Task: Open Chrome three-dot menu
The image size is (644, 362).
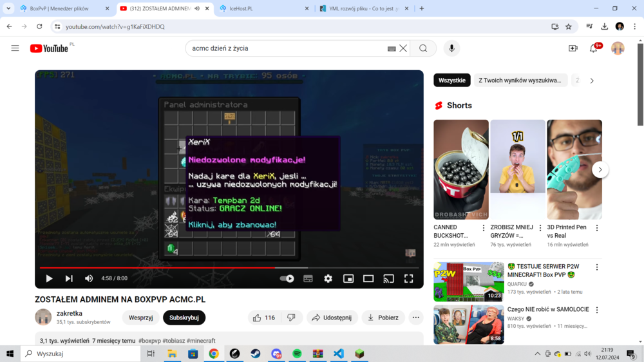Action: point(634,26)
